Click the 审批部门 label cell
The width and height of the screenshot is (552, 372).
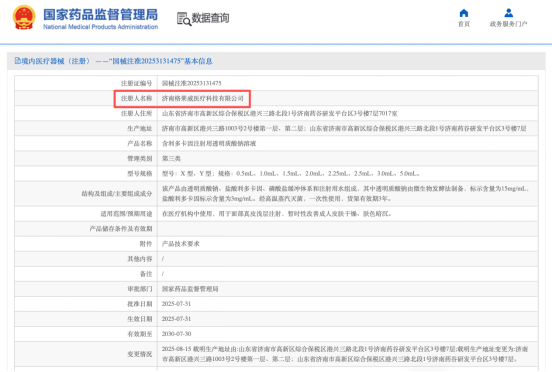(x=86, y=289)
